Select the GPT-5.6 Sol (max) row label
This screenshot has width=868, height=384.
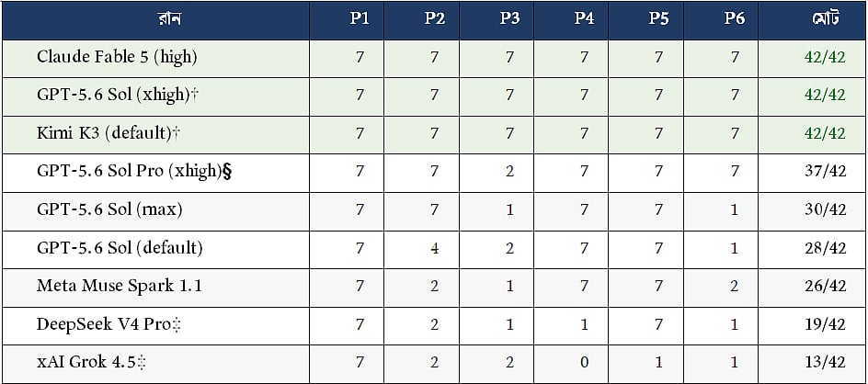pos(109,209)
